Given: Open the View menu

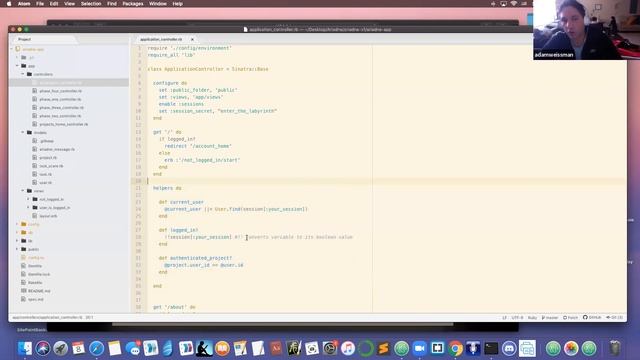Looking at the screenshot, I should tap(69, 4).
